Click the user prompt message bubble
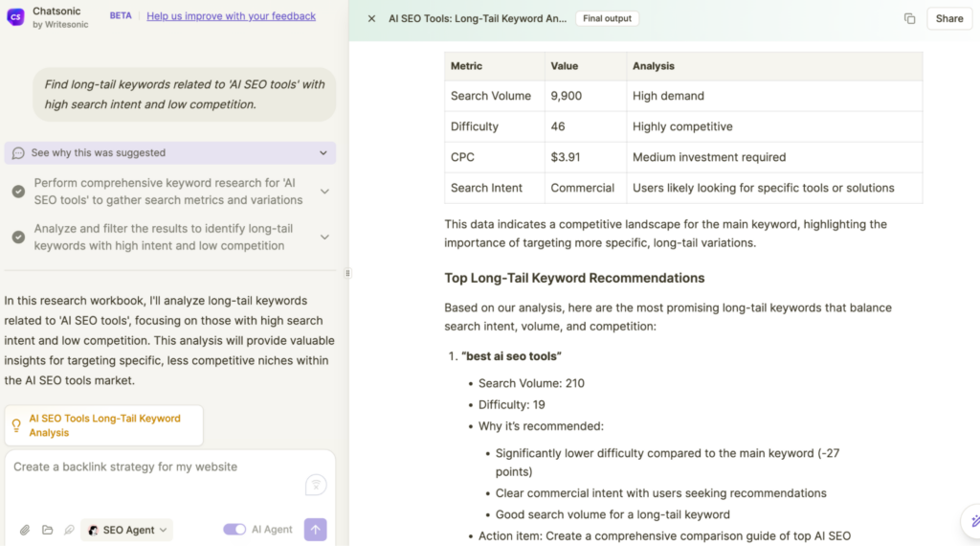This screenshot has height=546, width=980. coord(185,95)
